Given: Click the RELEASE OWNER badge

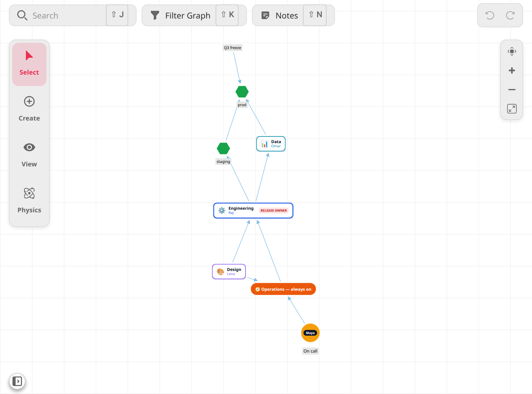Looking at the screenshot, I should coord(274,211).
